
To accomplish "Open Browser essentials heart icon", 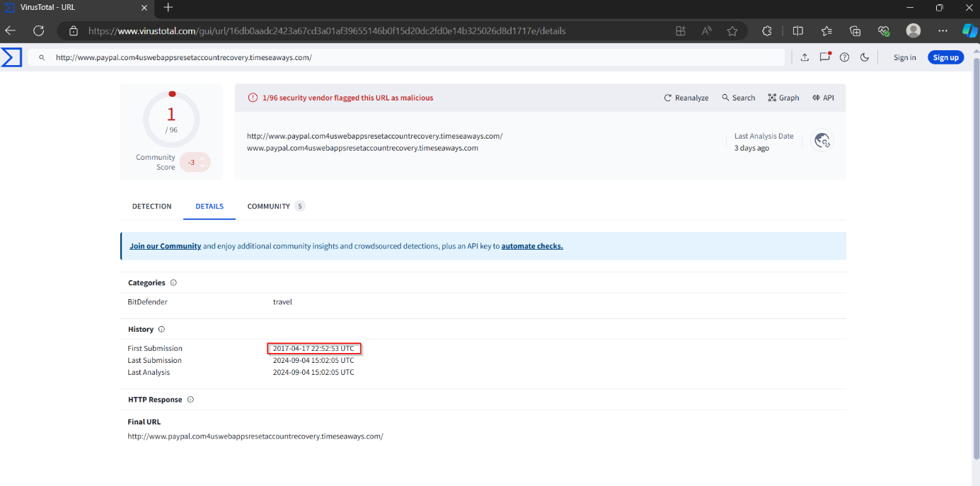I will (x=883, y=31).
